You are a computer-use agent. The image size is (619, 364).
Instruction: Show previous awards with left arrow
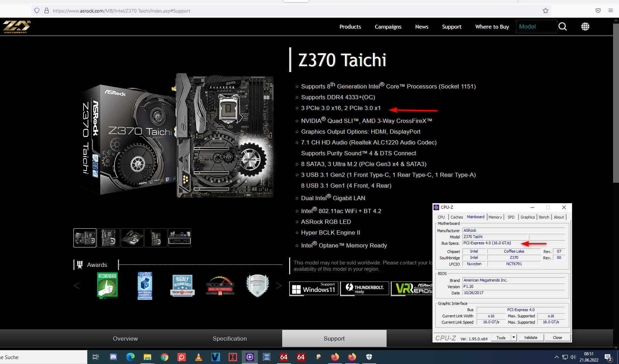point(77,286)
